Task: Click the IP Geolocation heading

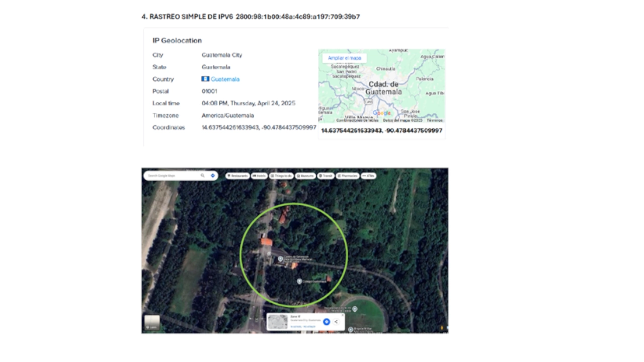Action: (177, 40)
